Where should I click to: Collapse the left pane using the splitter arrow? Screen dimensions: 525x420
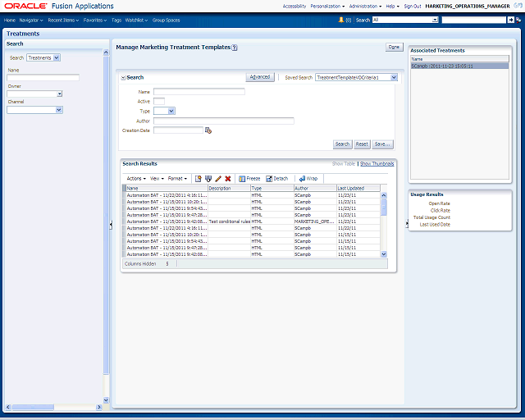point(111,225)
